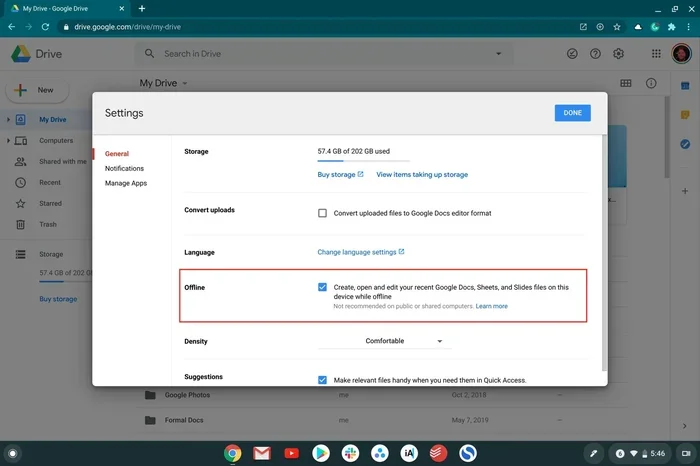This screenshot has width=700, height=466.
Task: Open Shared with me in the sidebar
Action: [x=62, y=162]
